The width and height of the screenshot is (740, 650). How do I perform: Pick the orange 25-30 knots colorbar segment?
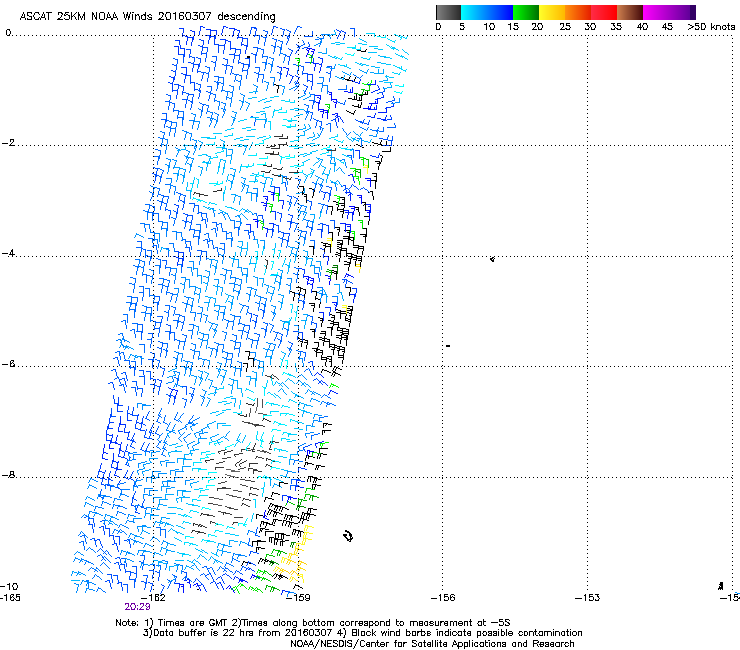pos(578,12)
